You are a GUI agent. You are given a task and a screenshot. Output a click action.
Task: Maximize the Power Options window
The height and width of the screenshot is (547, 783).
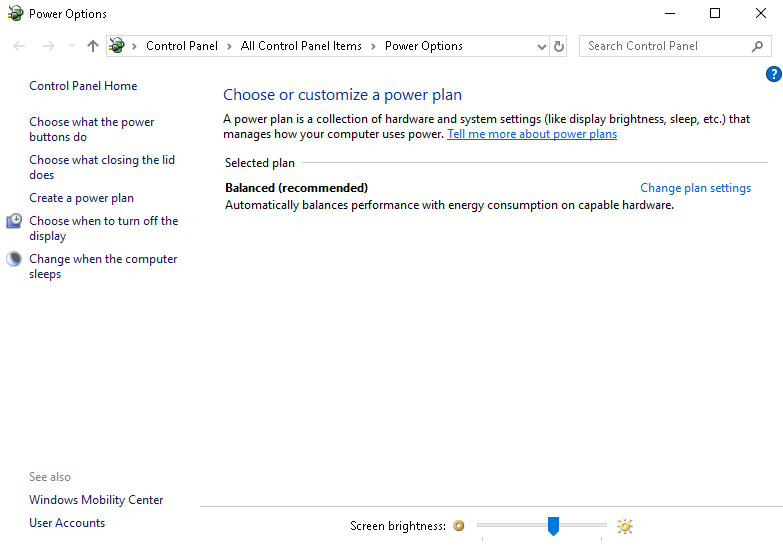(x=715, y=13)
